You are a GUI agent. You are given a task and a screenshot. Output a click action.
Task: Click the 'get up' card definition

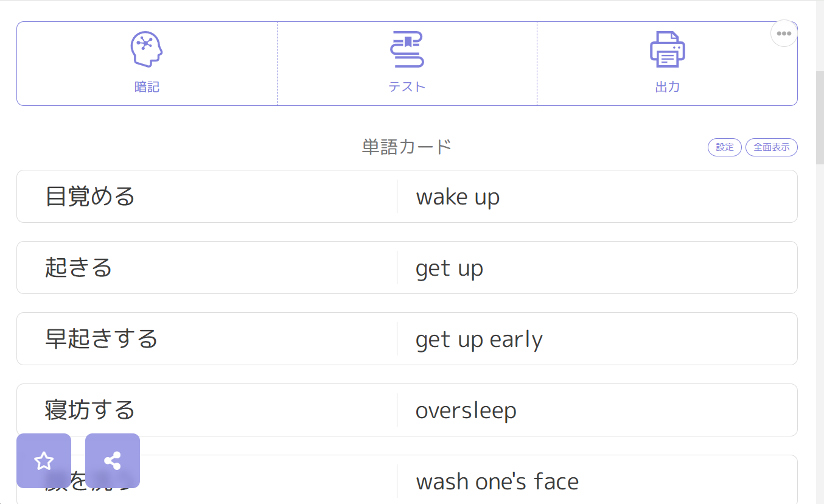click(449, 268)
